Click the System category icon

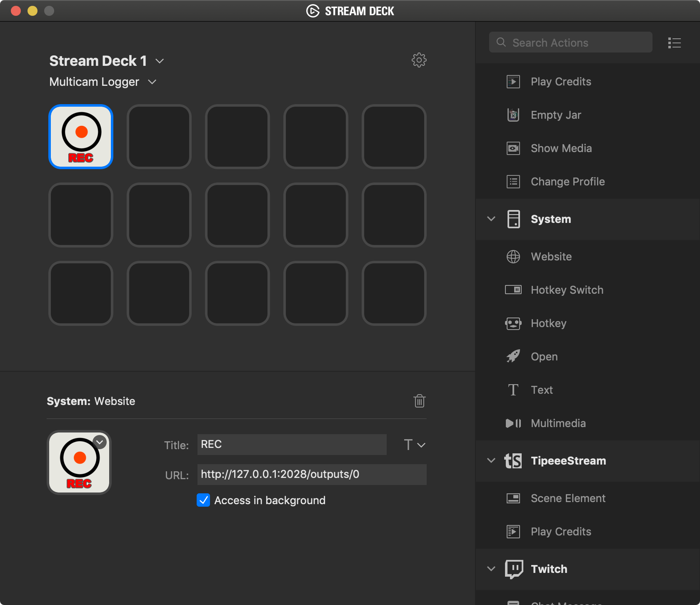coord(514,219)
